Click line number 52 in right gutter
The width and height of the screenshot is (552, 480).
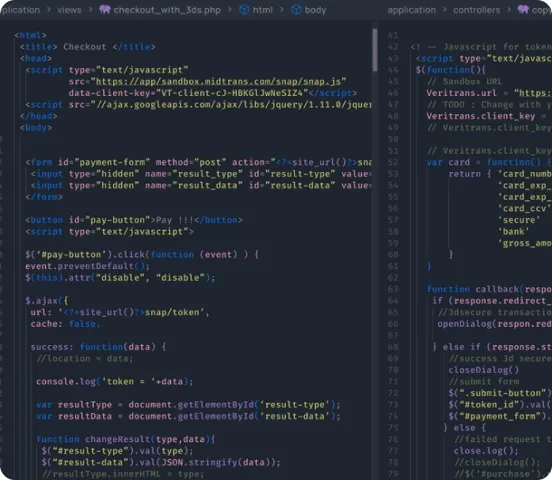pyautogui.click(x=393, y=162)
